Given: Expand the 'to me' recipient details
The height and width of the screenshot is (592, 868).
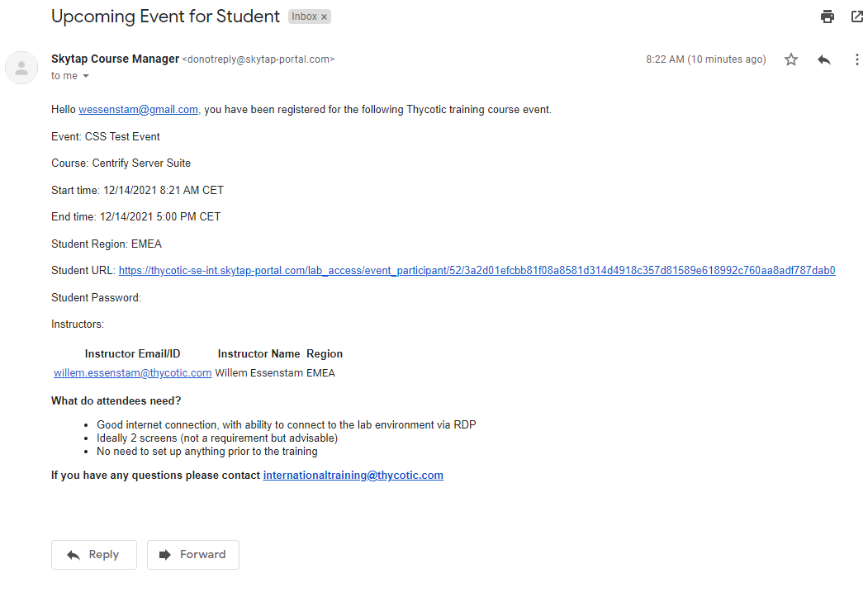Looking at the screenshot, I should 86,76.
